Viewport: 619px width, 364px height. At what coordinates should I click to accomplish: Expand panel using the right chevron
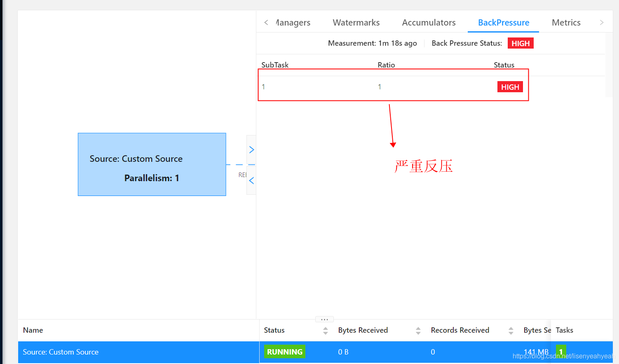(x=251, y=149)
